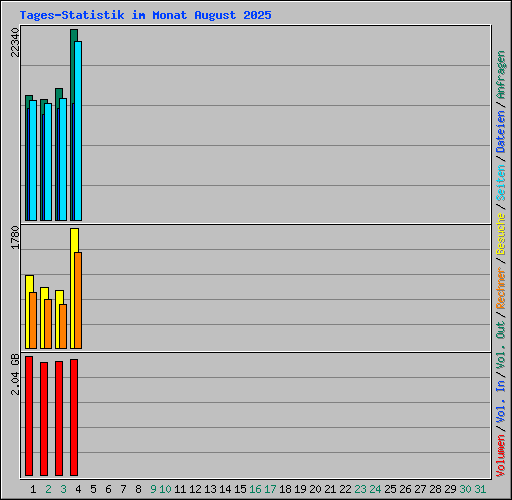Screen dimensions: 512x500
Task: Click the red Volumen bar for day 1
Action: coord(29,416)
